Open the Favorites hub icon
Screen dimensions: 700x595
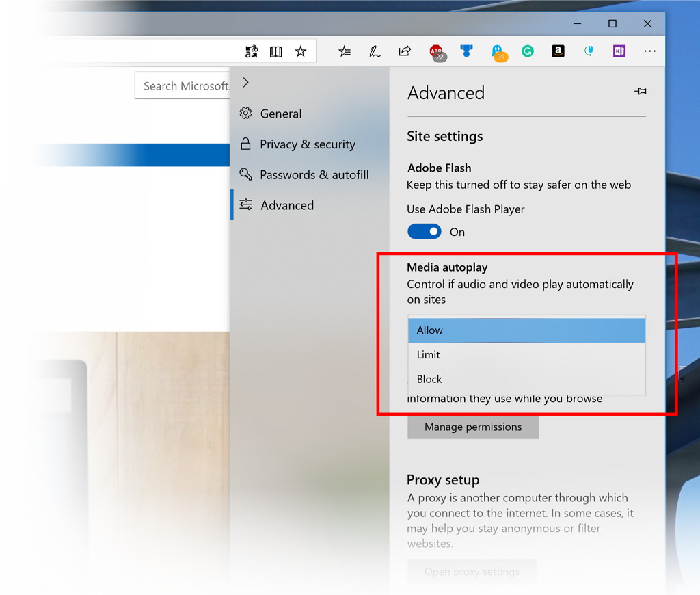[x=345, y=51]
